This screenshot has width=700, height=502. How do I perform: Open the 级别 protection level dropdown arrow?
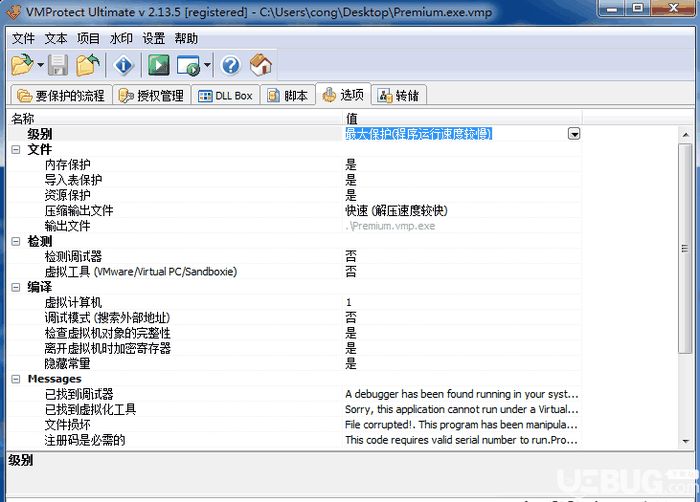[574, 134]
